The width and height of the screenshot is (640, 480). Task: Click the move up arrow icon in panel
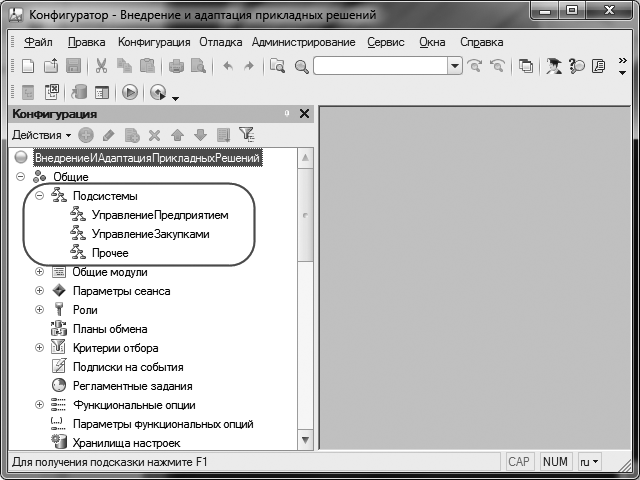[x=177, y=134]
